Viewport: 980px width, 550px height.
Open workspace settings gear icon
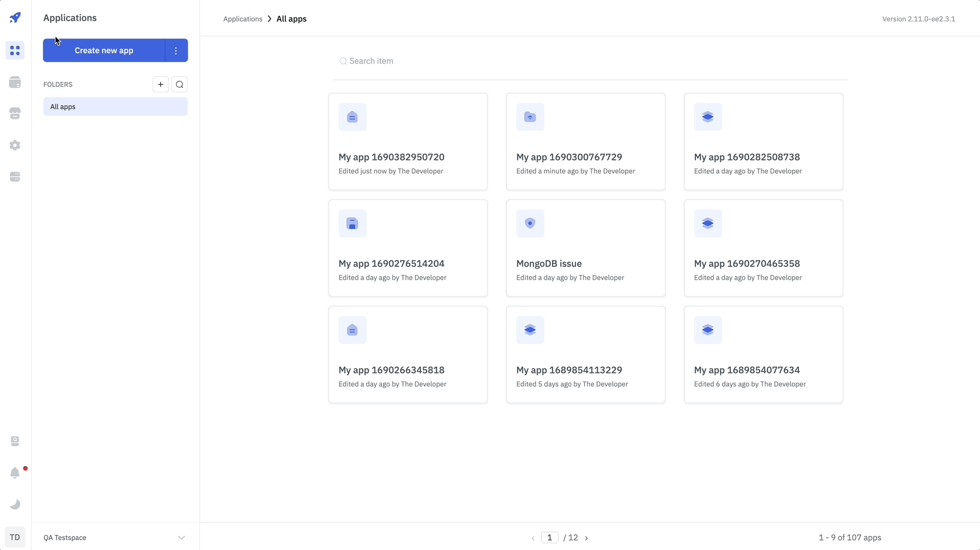pyautogui.click(x=15, y=145)
